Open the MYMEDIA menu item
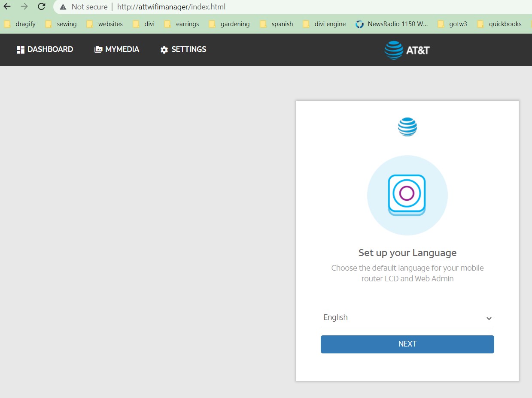Viewport: 532px width, 398px height. 117,49
